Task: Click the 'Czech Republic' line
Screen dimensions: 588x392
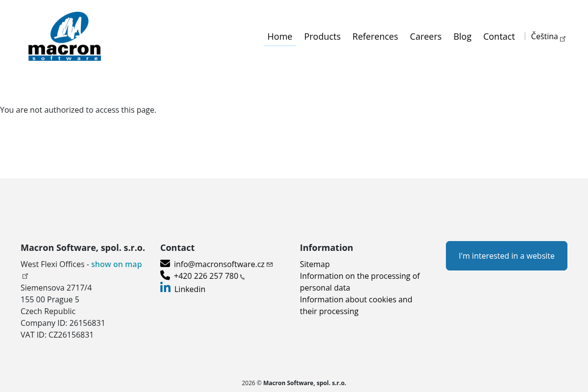Action: (48, 311)
